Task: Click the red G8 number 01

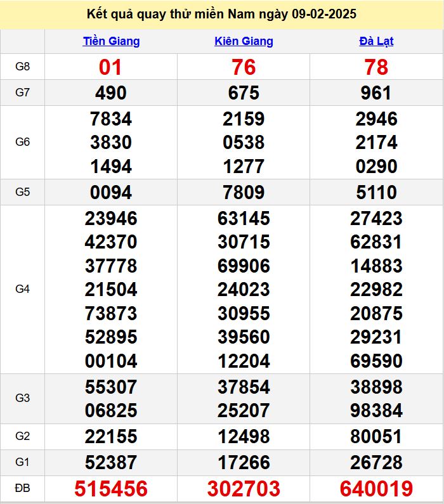Action: tap(110, 67)
